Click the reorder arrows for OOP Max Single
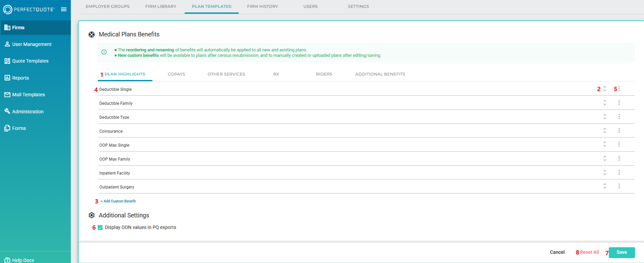Viewport: 644px width, 263px height. pyautogui.click(x=605, y=144)
